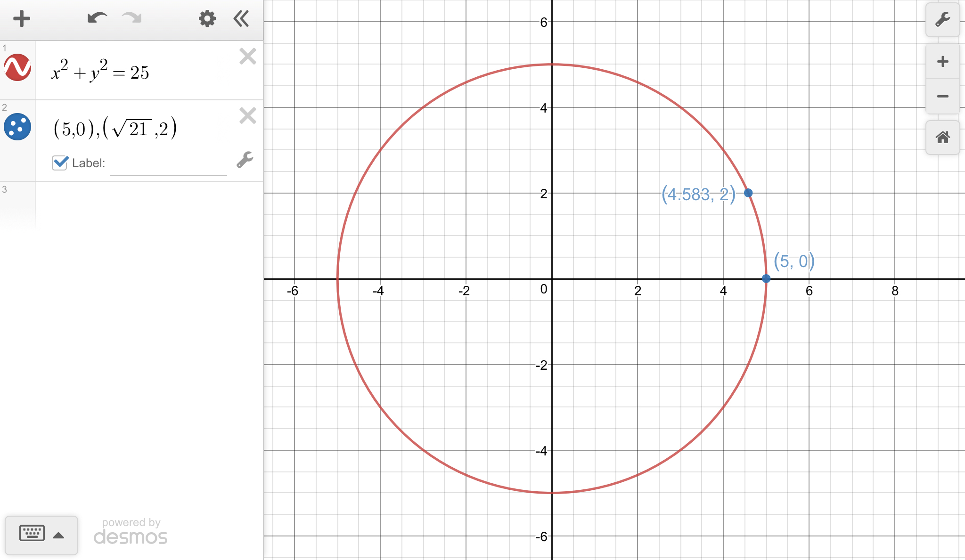965x560 pixels.
Task: Zoom in on the graph
Action: tap(942, 62)
